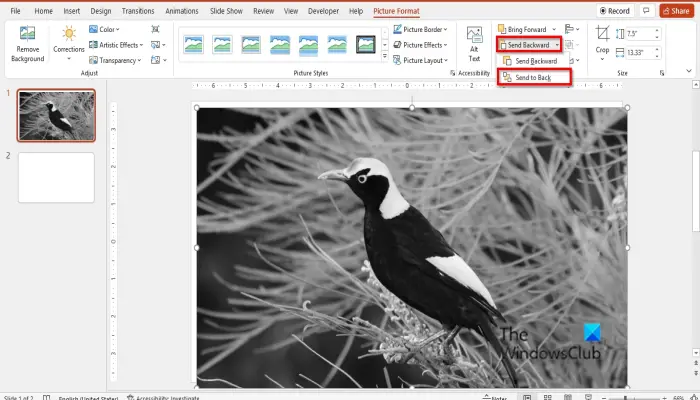Image resolution: width=700 pixels, height=400 pixels.
Task: Open the Align objects icon menu
Action: [572, 29]
